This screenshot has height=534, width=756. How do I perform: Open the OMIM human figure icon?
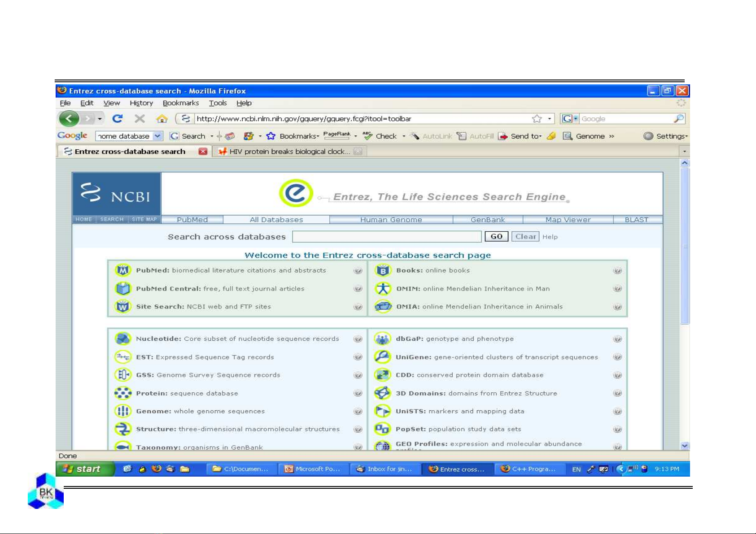(x=383, y=288)
